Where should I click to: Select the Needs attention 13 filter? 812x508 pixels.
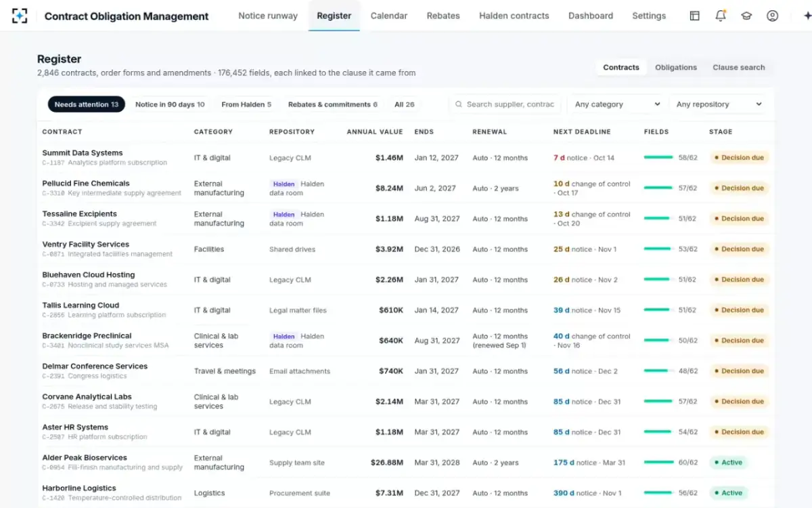point(87,104)
